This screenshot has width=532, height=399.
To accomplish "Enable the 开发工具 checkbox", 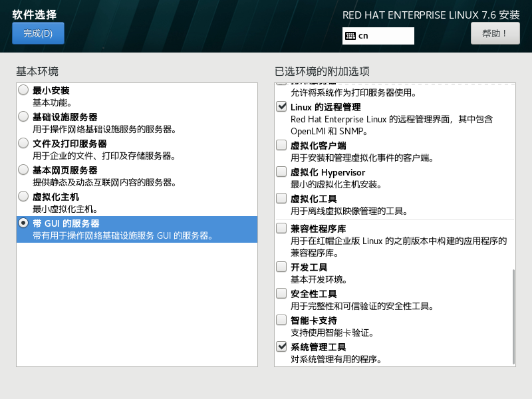I will 281,267.
